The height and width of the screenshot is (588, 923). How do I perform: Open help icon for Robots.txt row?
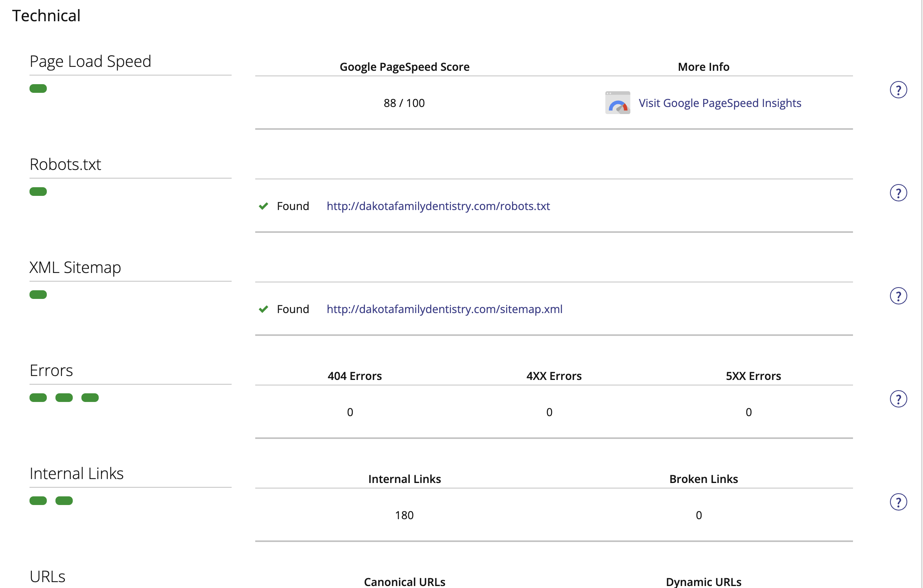click(898, 193)
